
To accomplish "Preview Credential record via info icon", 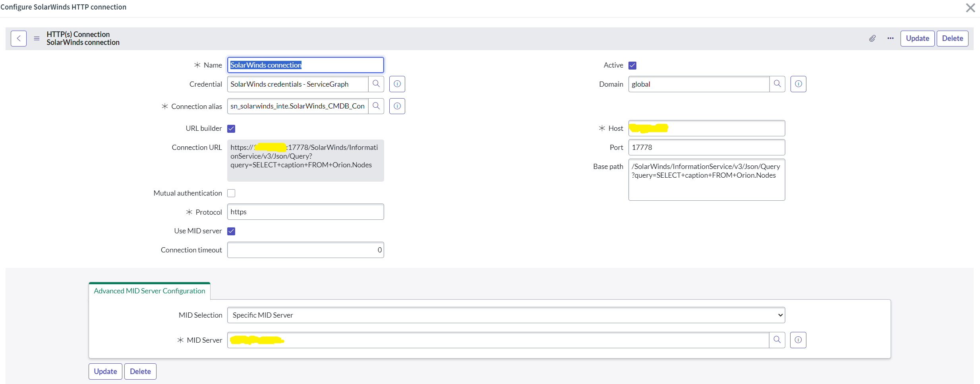I will [x=397, y=84].
